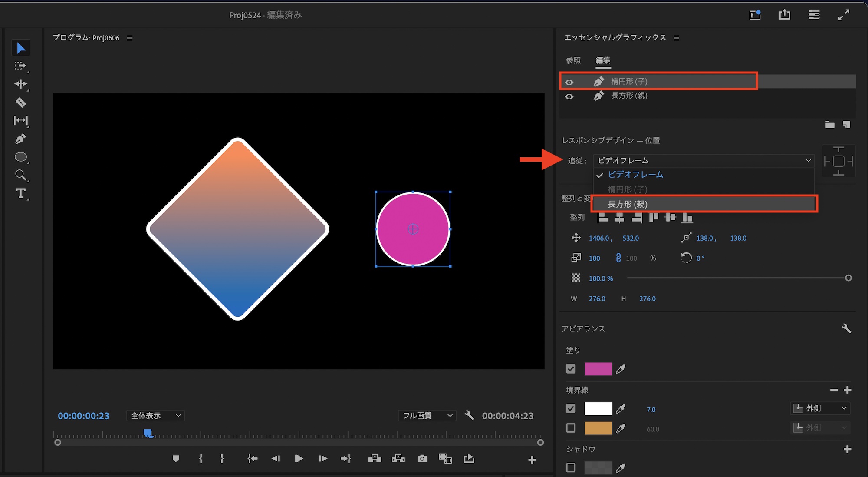
Task: Select the Razor tool in toolbar
Action: tap(20, 103)
